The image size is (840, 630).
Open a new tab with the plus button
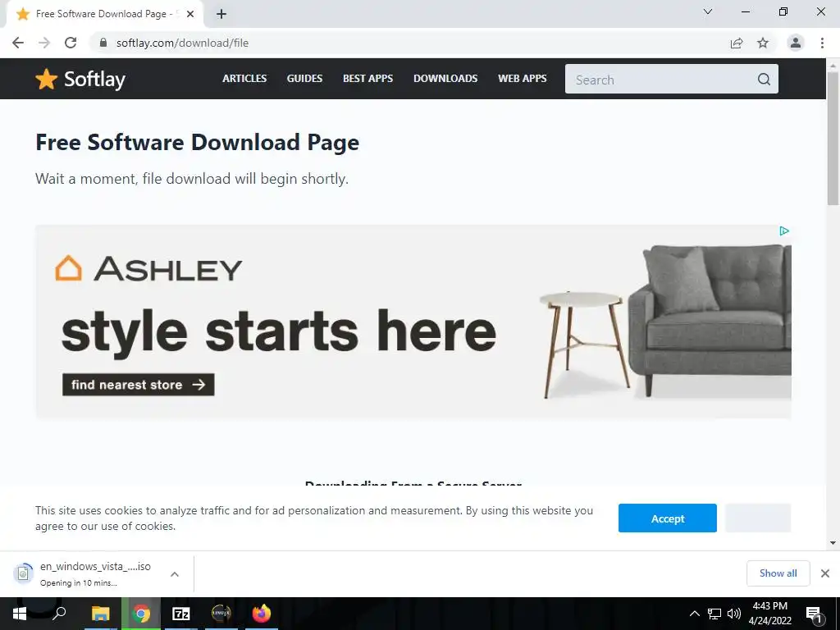221,14
